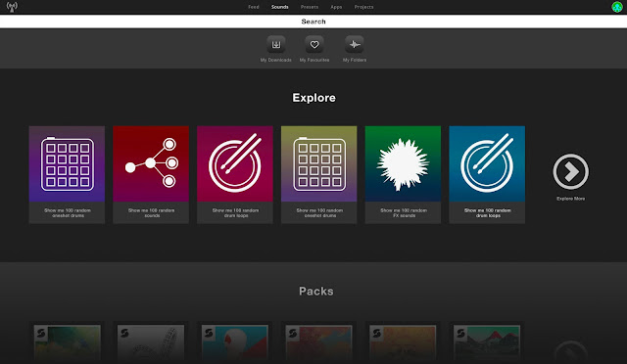
Task: Open the grey sketch artwork pack
Action: coord(151,342)
